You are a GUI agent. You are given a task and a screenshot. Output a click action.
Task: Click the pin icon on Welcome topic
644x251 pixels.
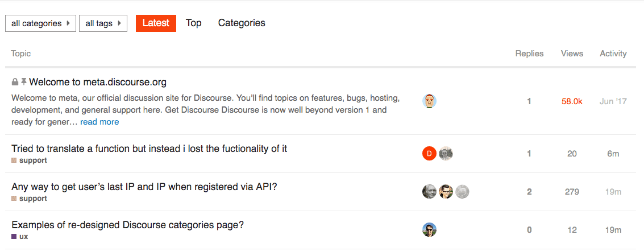pos(24,83)
